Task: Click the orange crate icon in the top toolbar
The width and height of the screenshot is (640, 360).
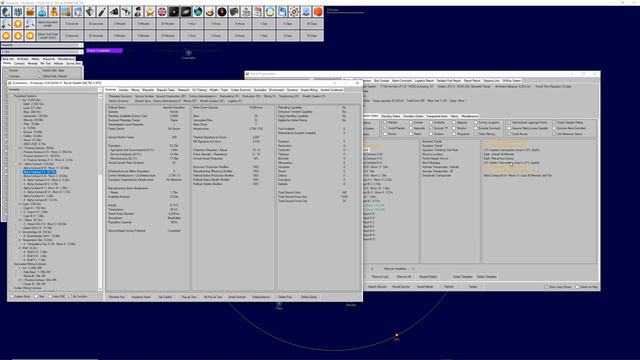Action: click(30, 11)
